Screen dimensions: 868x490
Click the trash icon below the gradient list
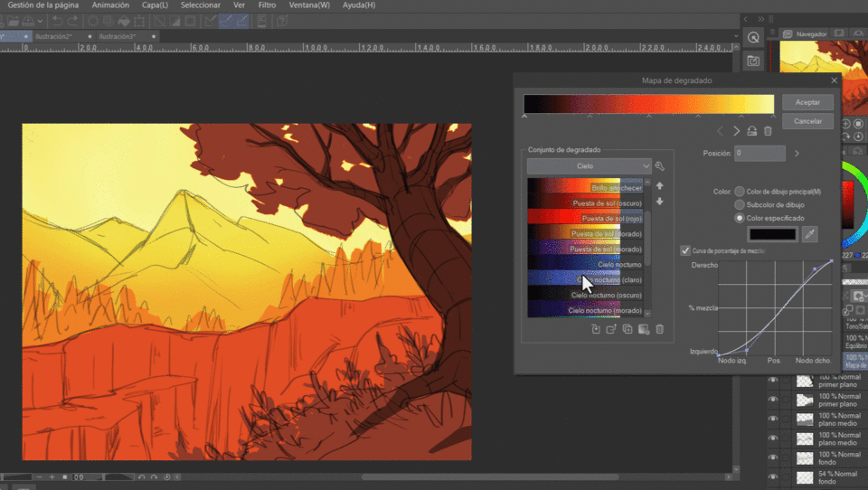coord(659,329)
